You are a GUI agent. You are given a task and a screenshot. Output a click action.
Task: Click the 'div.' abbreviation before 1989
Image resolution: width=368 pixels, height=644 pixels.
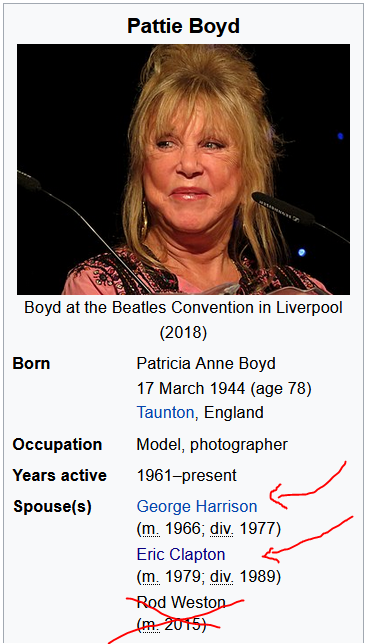pyautogui.click(x=221, y=578)
